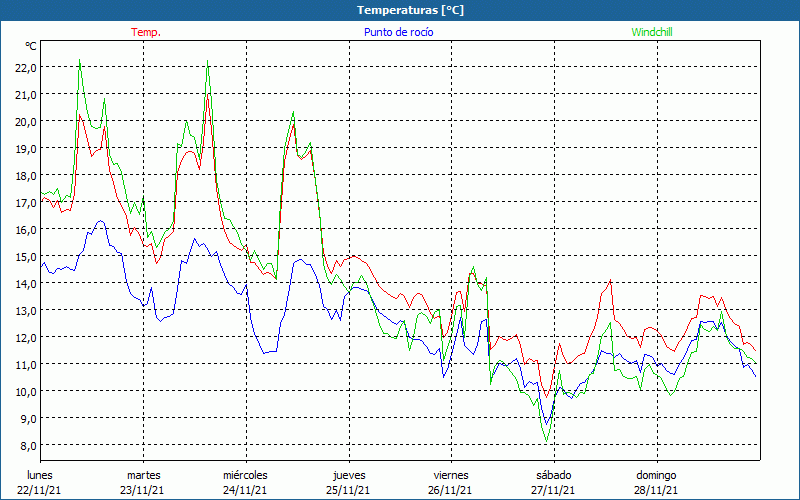Screen dimensions: 800x500
Task: Click the 18,0 y-axis value
Action: tap(26, 176)
